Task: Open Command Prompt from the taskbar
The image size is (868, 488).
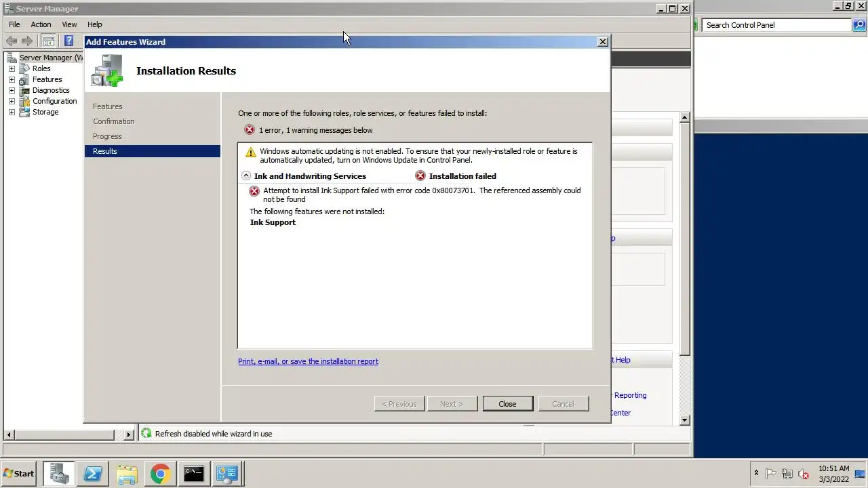Action: coord(194,474)
